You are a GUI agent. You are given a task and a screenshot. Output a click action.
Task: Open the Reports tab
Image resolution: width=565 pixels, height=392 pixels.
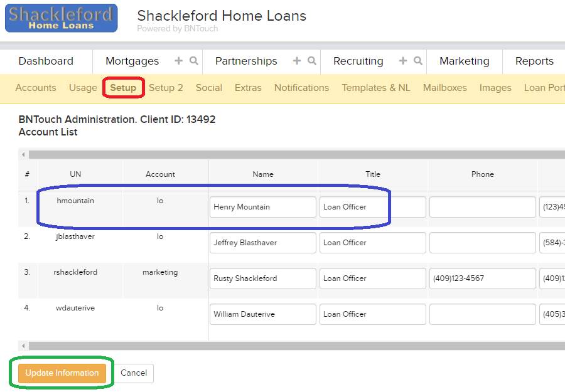(x=534, y=61)
